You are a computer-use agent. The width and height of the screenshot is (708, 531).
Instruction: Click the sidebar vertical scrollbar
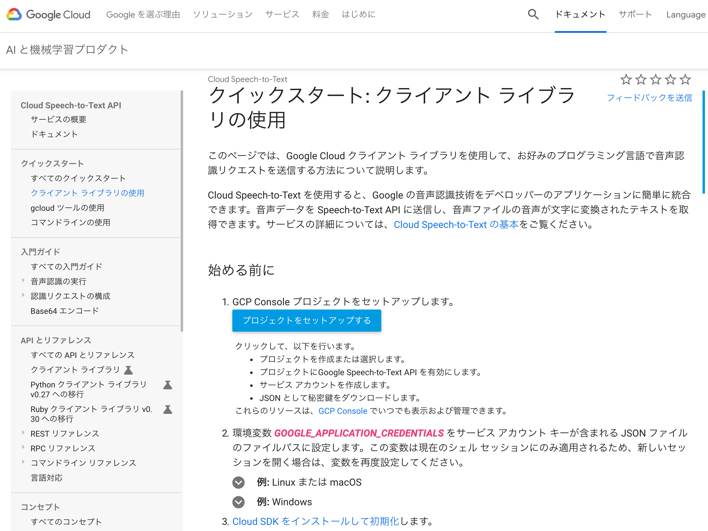point(182,211)
